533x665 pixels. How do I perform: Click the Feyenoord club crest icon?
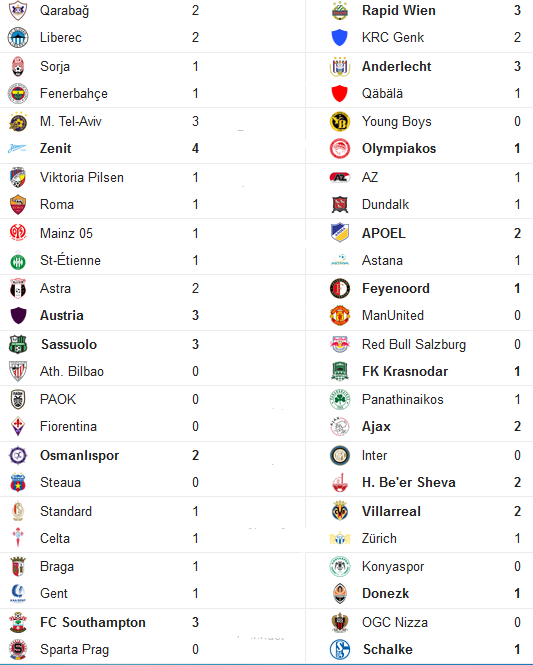340,288
